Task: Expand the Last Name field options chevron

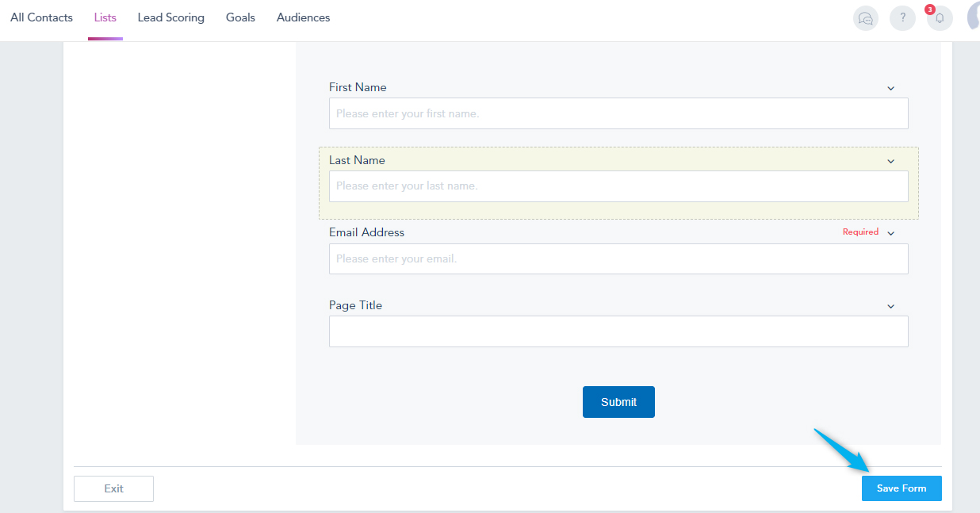Action: click(890, 161)
